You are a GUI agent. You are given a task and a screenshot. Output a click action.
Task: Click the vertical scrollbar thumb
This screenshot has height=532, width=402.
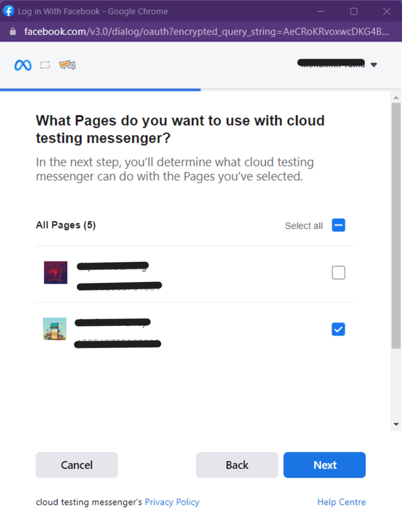click(x=396, y=226)
